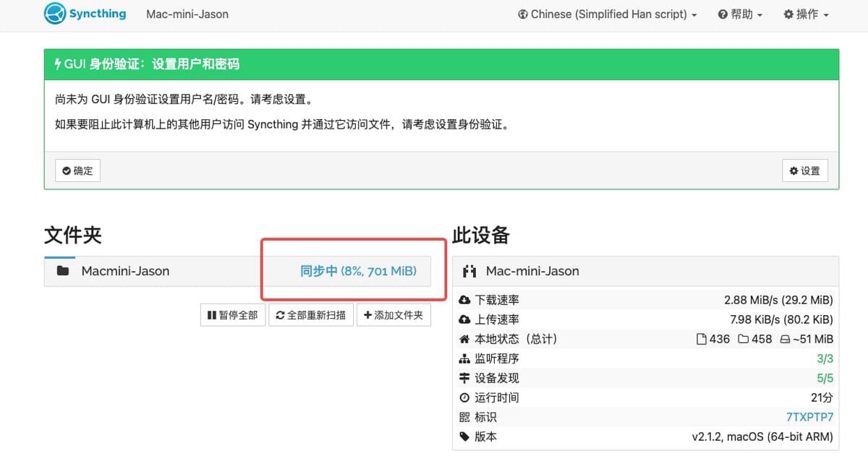The height and width of the screenshot is (456, 868).
Task: Click the 全部重新扫描 button
Action: click(x=310, y=315)
